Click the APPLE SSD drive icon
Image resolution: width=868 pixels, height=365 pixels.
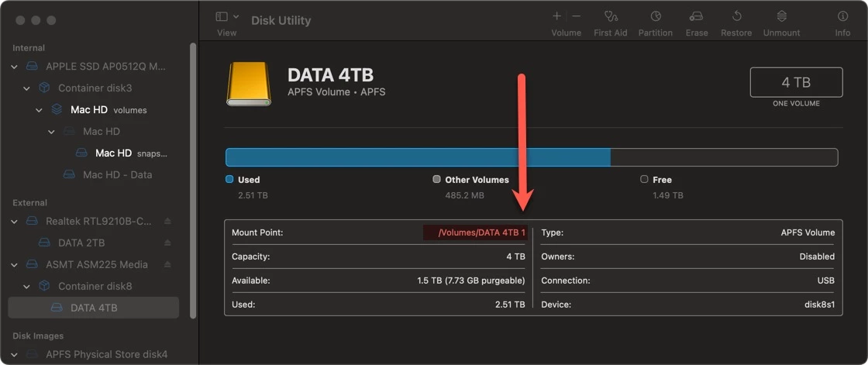click(x=33, y=67)
